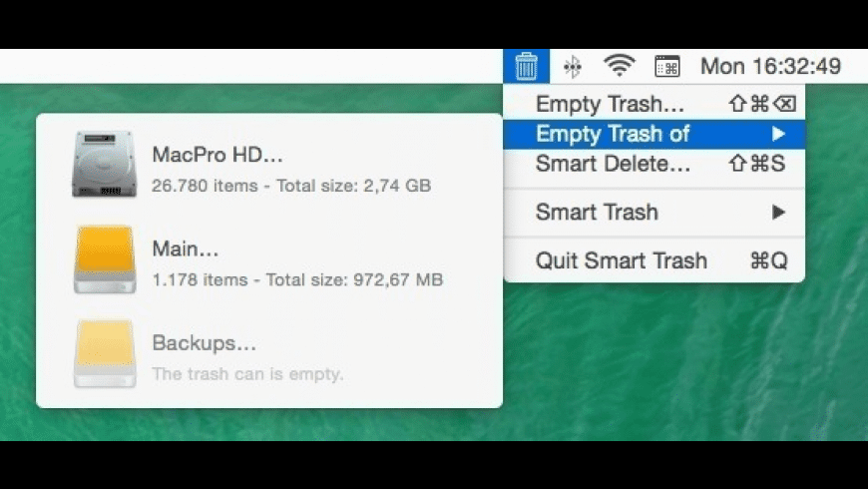Viewport: 868px width, 489px height.
Task: Click the orange Main external drive icon
Action: (105, 258)
